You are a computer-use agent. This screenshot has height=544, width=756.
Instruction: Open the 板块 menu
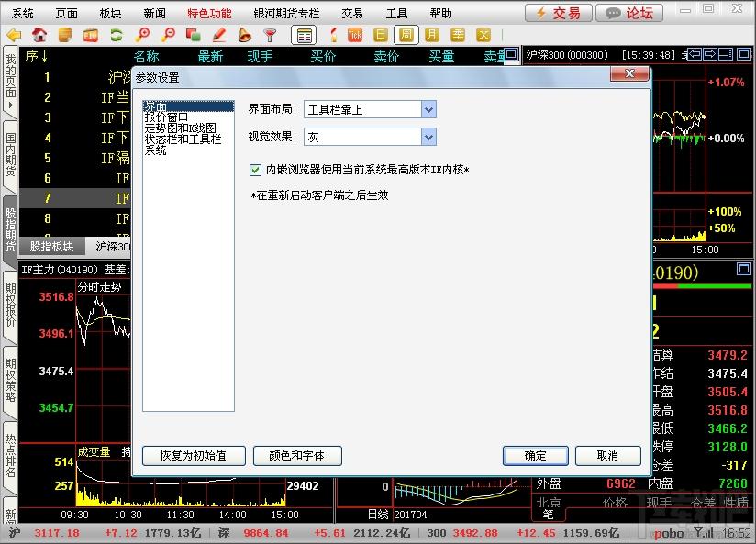point(110,14)
